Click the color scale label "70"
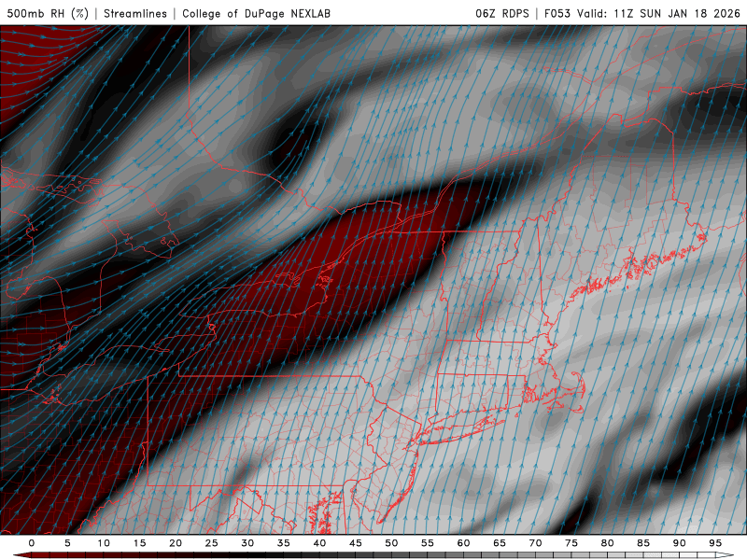The image size is (747, 560). coord(535,543)
